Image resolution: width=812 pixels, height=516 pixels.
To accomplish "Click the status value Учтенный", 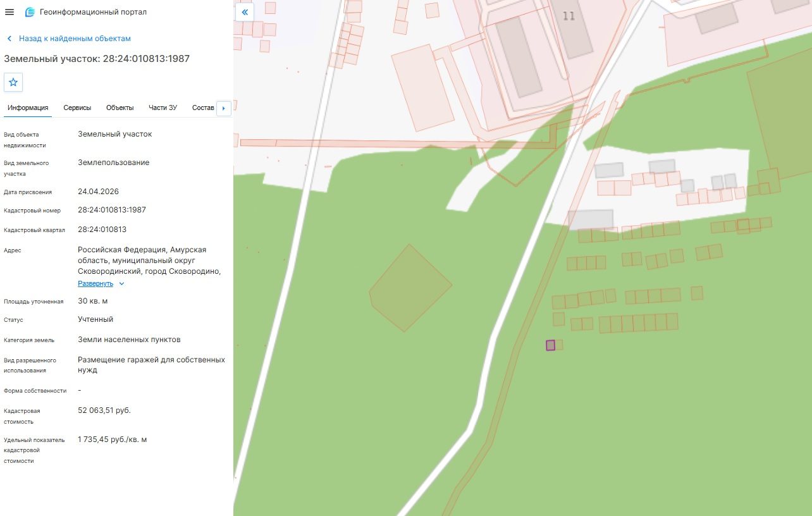I will point(95,319).
